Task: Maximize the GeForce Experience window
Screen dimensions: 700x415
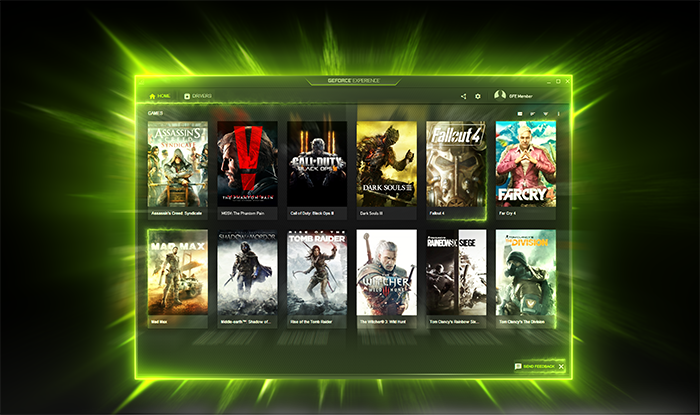Action: point(558,81)
